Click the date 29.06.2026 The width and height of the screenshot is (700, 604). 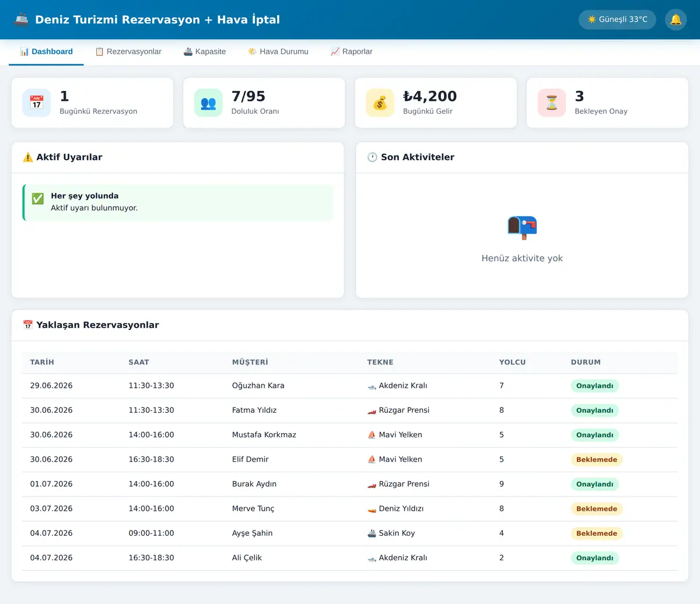click(x=51, y=386)
